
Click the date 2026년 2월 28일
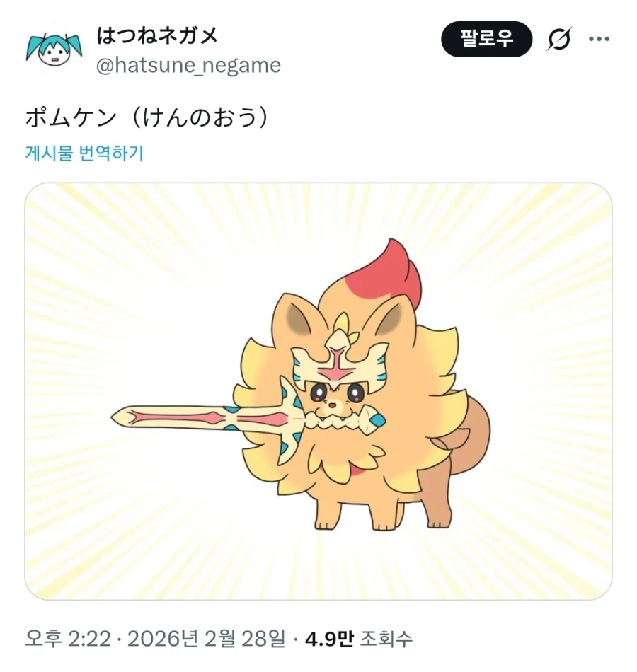[207, 639]
